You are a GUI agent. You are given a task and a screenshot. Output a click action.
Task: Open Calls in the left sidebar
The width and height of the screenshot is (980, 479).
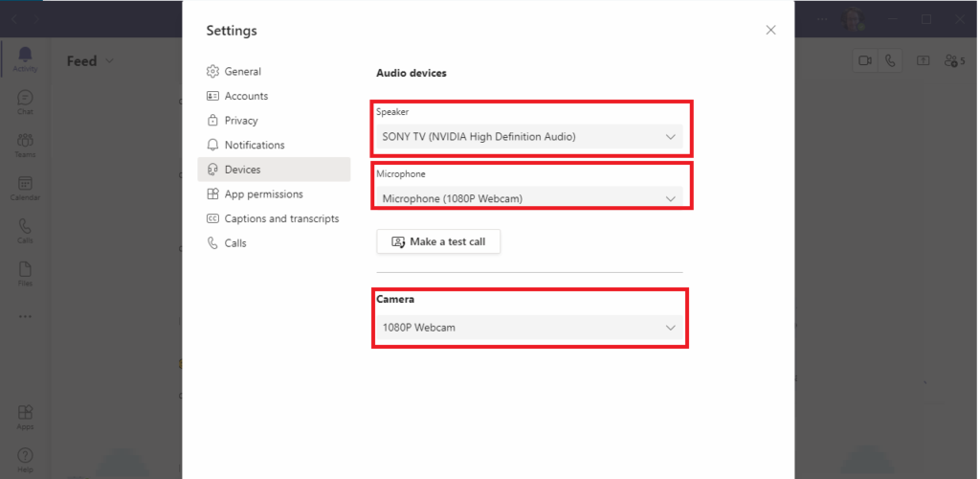click(25, 231)
